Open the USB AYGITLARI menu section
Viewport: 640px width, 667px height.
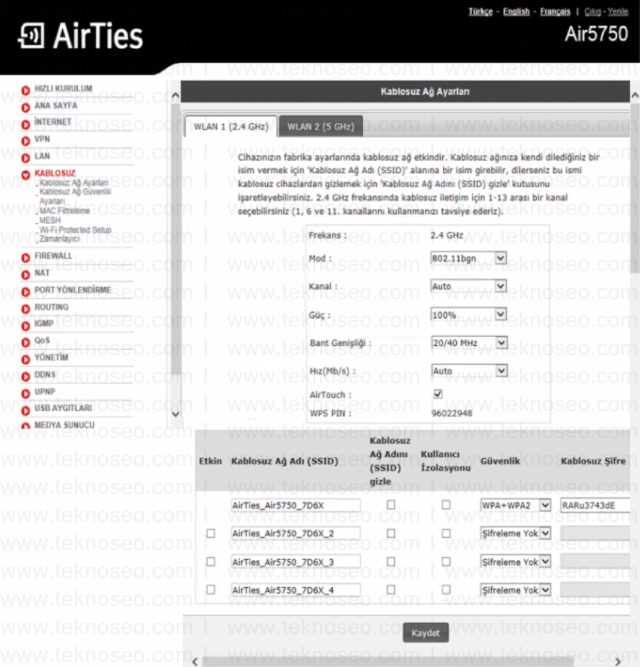63,408
